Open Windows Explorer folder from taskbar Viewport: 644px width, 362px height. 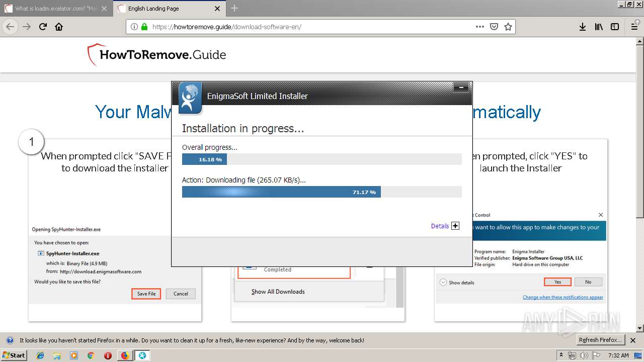[x=57, y=355]
